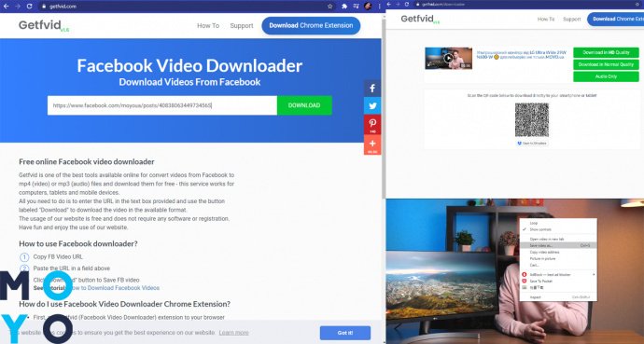Reload the page in the right browser window
The width and height of the screenshot is (644, 344).
click(407, 4)
